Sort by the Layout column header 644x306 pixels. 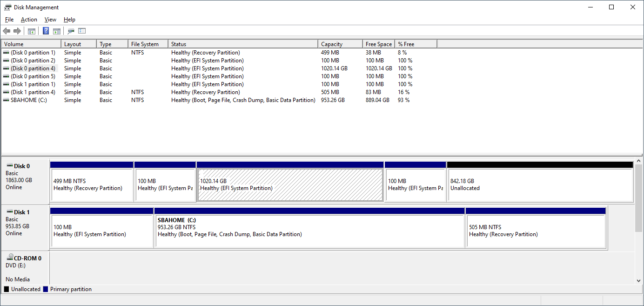(x=79, y=44)
